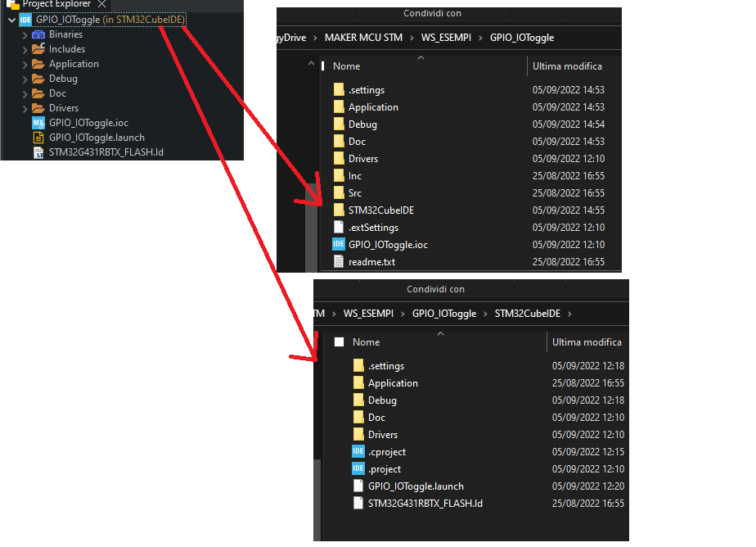Click the readme.txt file icon
This screenshot has width=756, height=547.
coord(339,262)
